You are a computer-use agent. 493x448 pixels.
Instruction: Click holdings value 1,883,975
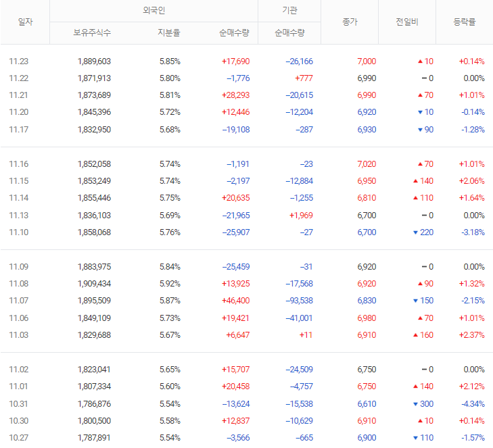(94, 267)
